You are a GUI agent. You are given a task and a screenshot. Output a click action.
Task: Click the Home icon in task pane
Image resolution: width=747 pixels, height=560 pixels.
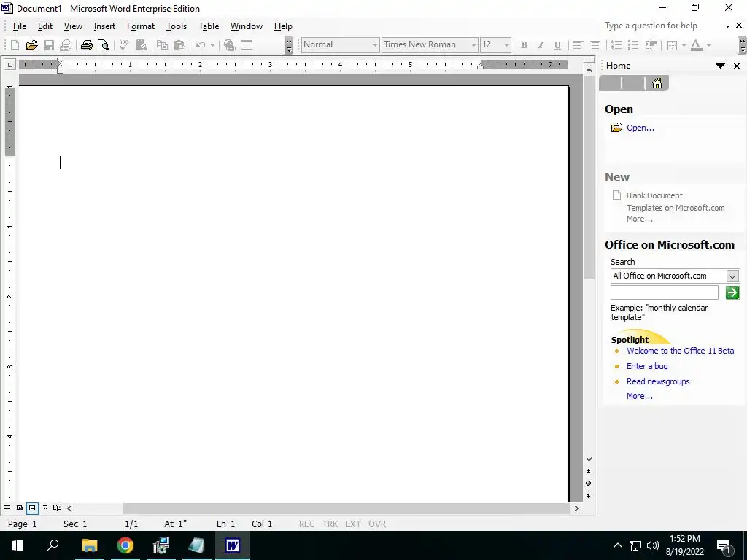pos(657,83)
